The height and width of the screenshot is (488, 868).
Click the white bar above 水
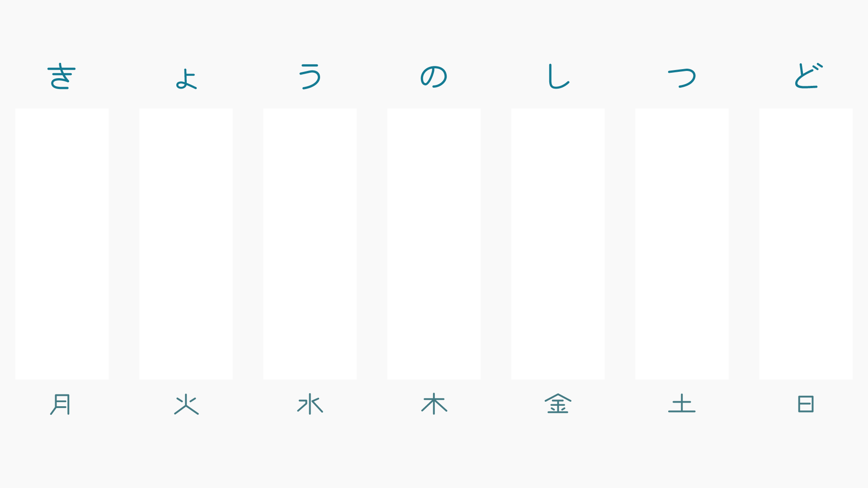pos(310,244)
